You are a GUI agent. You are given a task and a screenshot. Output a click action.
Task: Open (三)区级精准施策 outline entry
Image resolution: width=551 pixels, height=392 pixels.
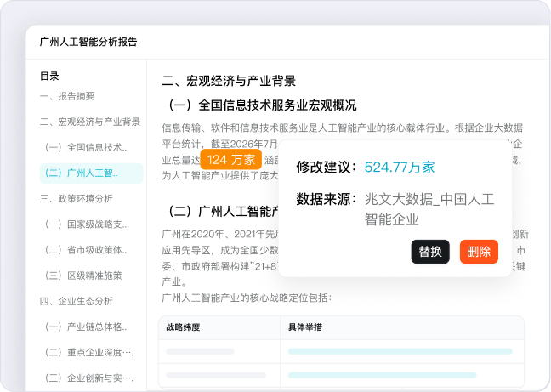tap(83, 276)
